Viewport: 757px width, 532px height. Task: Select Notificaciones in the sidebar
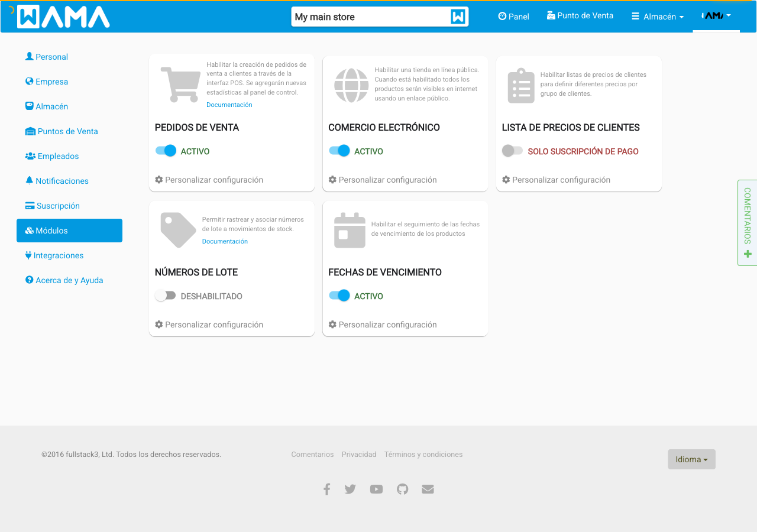[x=69, y=181]
